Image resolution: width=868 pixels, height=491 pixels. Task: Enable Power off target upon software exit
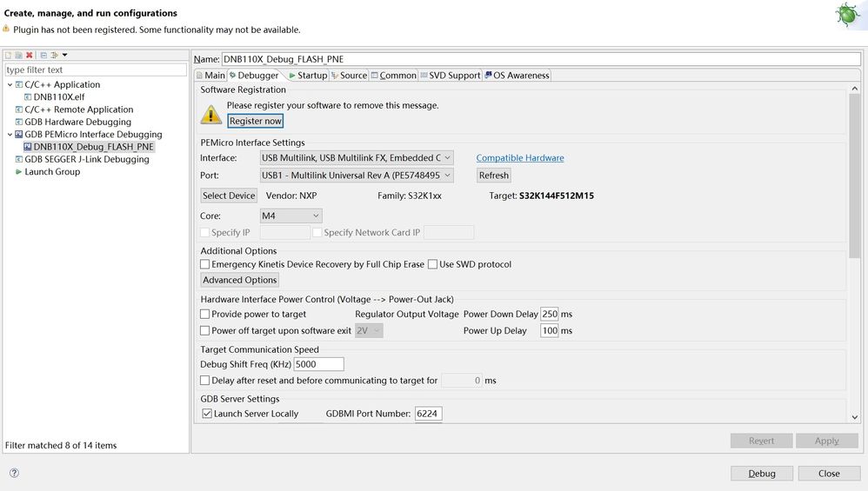(x=204, y=330)
